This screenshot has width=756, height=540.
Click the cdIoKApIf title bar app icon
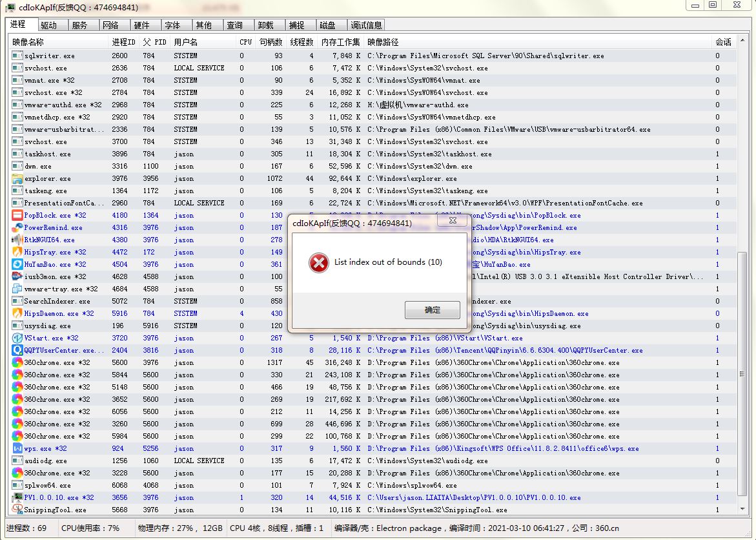10,7
